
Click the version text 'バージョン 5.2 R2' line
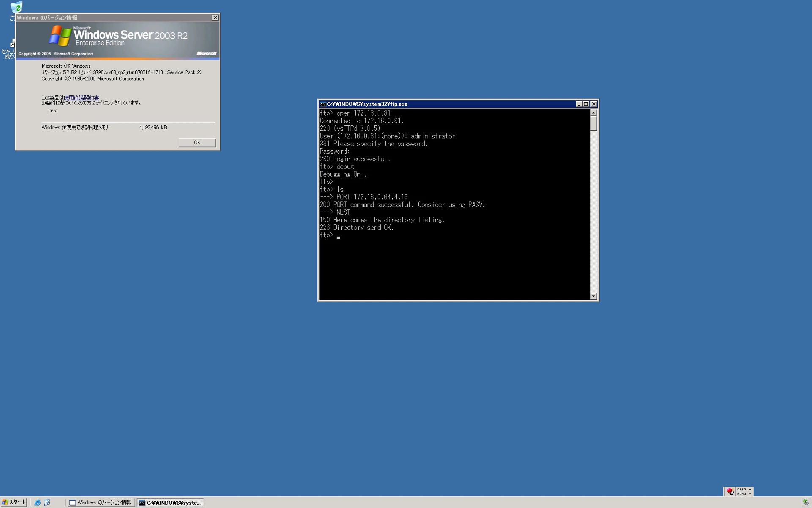(122, 72)
